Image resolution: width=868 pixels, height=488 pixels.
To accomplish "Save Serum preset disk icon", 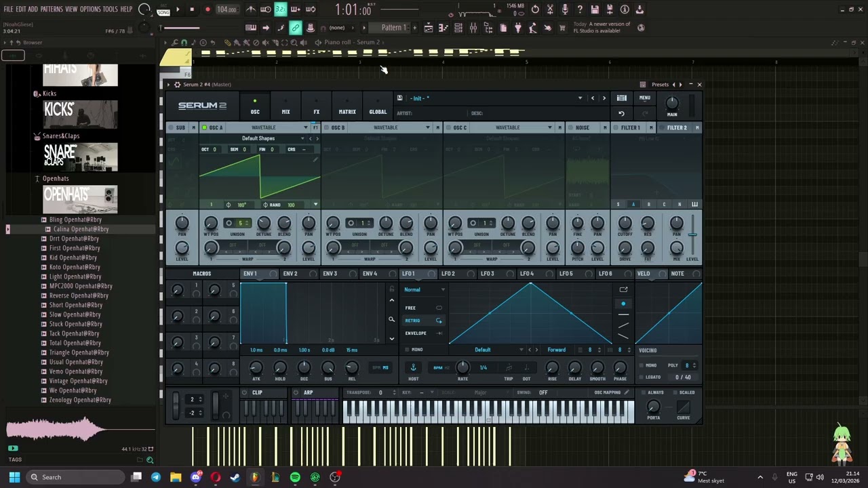I will 400,98.
